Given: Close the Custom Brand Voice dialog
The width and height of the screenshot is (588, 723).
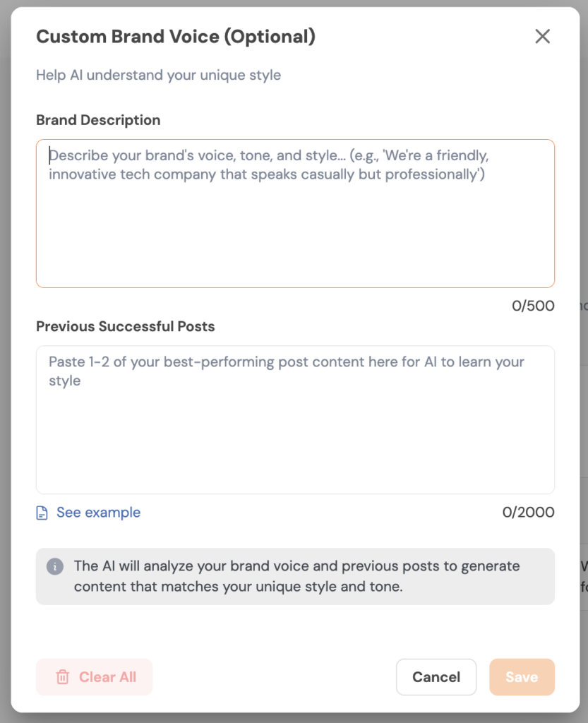Looking at the screenshot, I should pyautogui.click(x=542, y=37).
